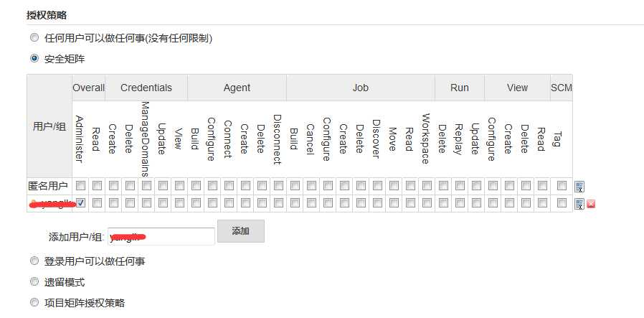Select the 项目矩阵授权策略 radio option
644x318 pixels.
[x=34, y=302]
